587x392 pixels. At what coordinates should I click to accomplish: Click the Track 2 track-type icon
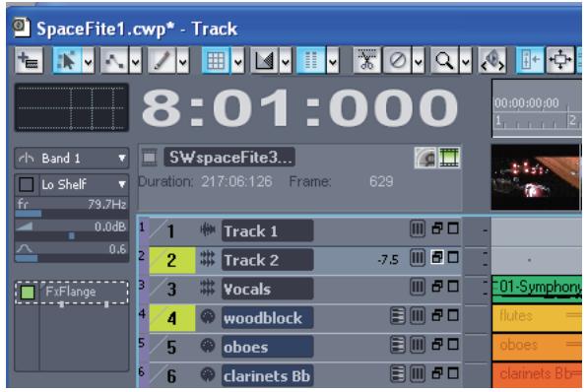208,259
